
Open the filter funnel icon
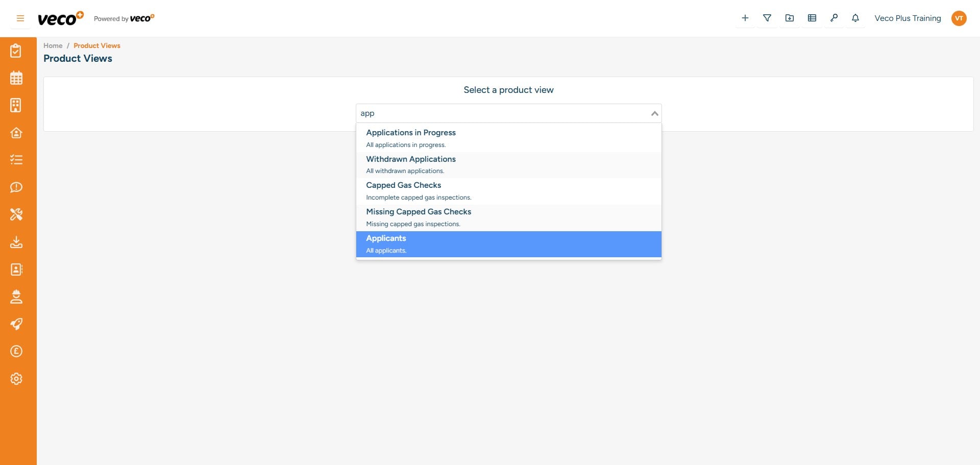coord(767,18)
